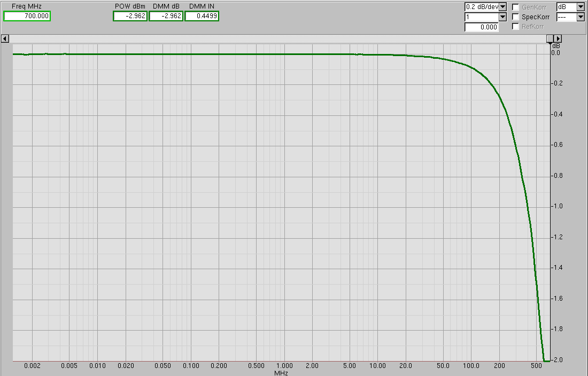Click the horizontal scrollbar thumb above the graph
588x376 pixels.
550,38
